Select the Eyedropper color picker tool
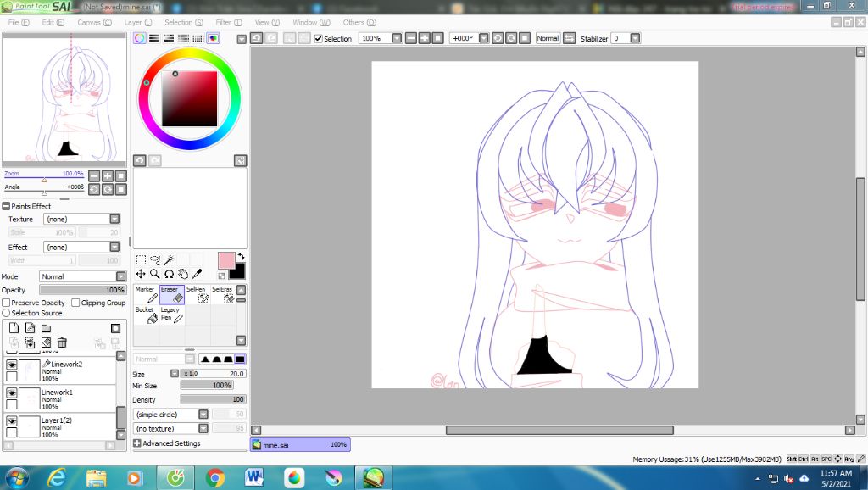The image size is (868, 490). click(197, 274)
